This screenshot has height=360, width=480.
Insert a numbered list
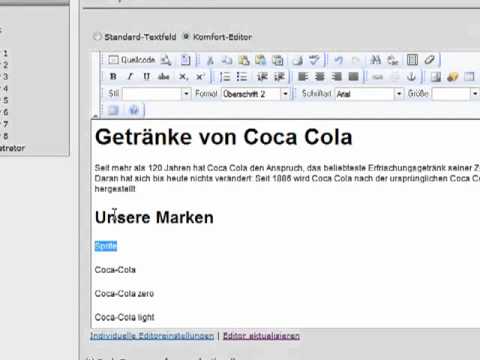[x=225, y=77]
